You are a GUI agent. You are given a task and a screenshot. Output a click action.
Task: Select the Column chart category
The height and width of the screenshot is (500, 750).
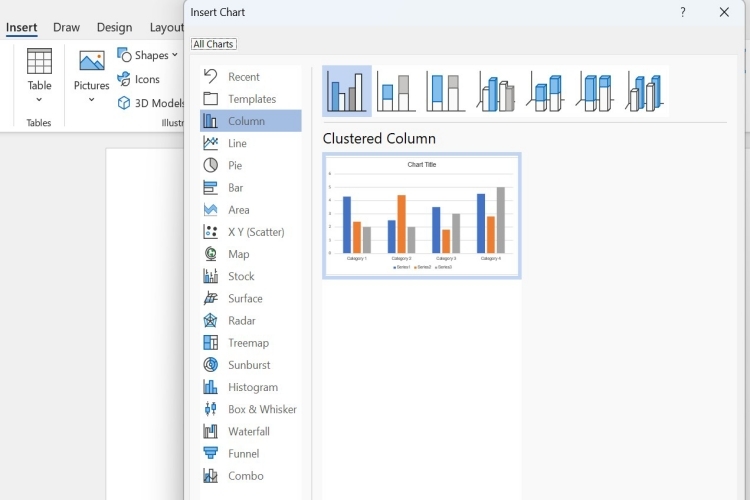pos(251,121)
